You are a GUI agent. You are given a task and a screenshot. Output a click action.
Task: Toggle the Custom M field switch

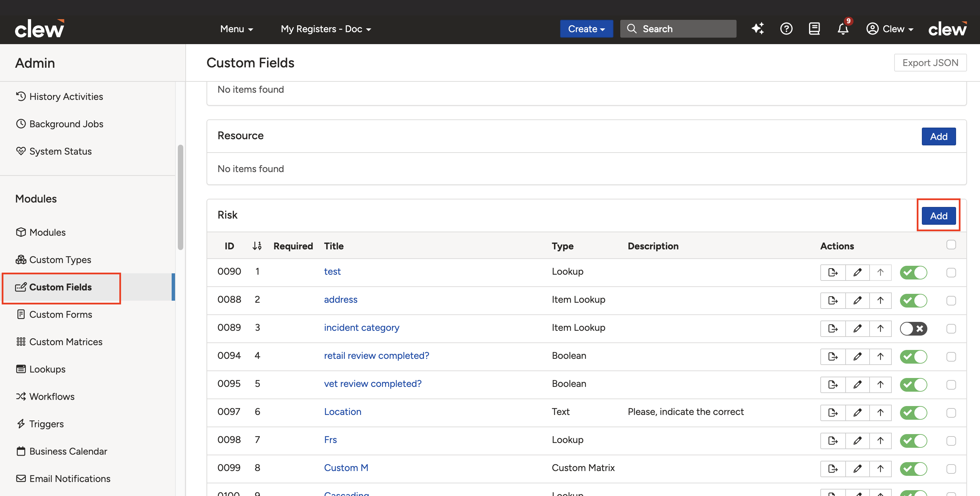(x=913, y=469)
